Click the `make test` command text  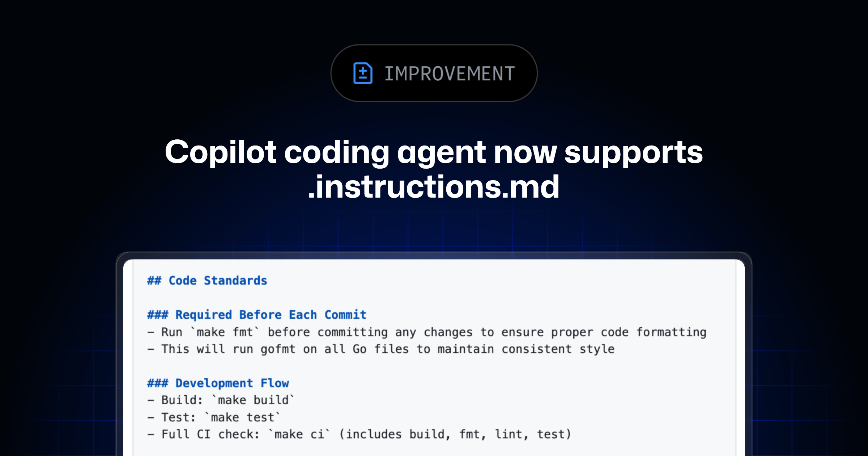(x=243, y=417)
